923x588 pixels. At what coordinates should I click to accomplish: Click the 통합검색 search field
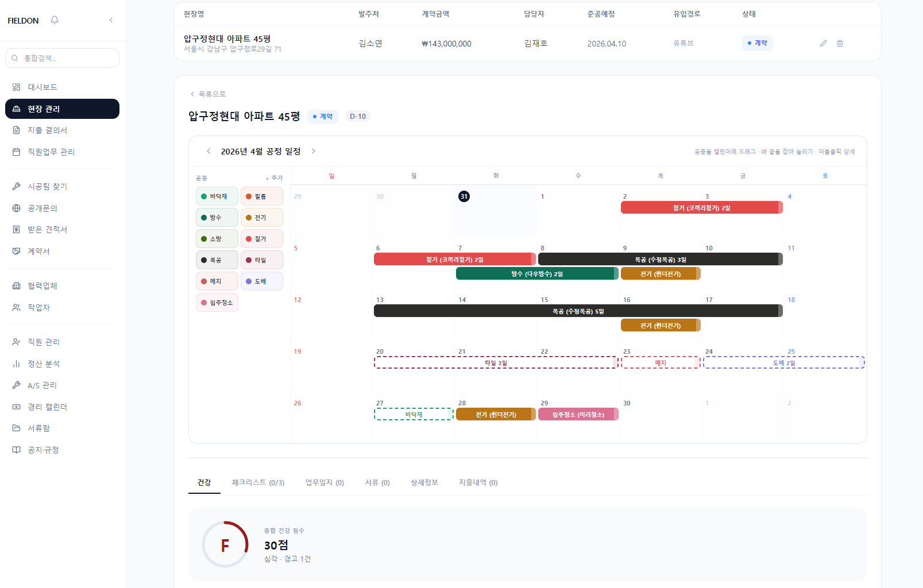(x=62, y=57)
